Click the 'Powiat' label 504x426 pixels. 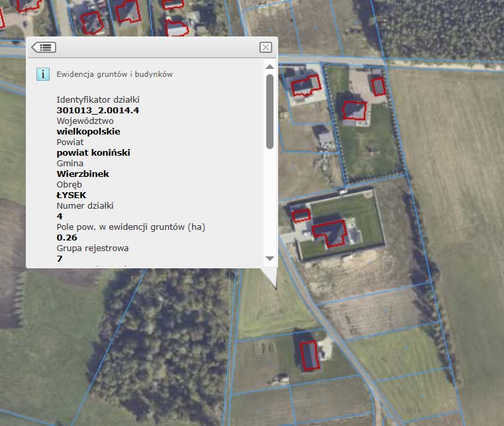(x=70, y=142)
